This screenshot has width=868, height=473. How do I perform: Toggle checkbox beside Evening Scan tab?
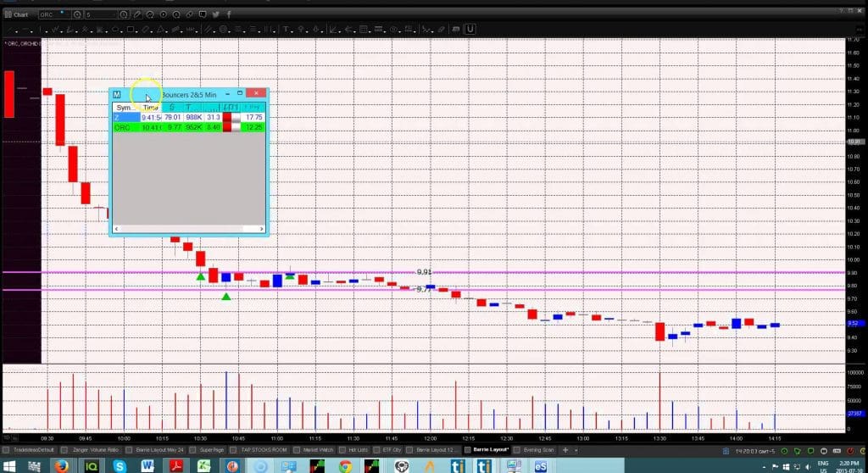point(516,450)
